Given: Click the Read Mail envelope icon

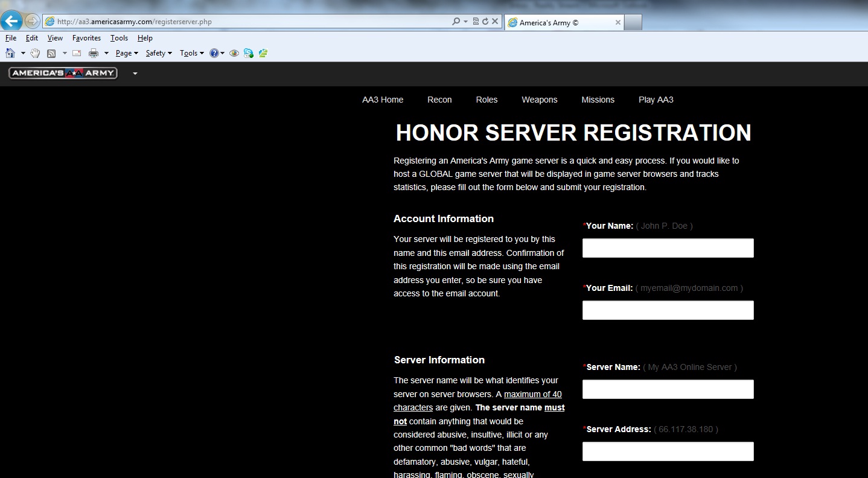Looking at the screenshot, I should [77, 53].
